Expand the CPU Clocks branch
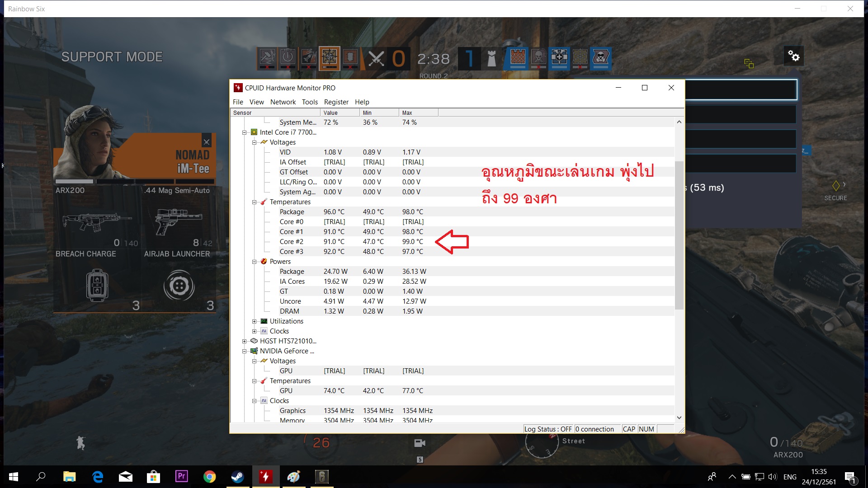Viewport: 868px width, 488px height. (x=254, y=331)
